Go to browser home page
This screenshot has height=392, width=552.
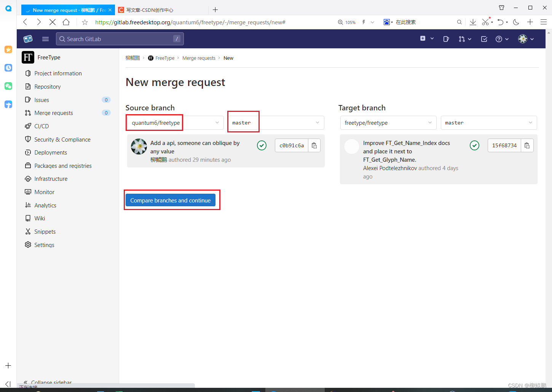[x=66, y=22]
